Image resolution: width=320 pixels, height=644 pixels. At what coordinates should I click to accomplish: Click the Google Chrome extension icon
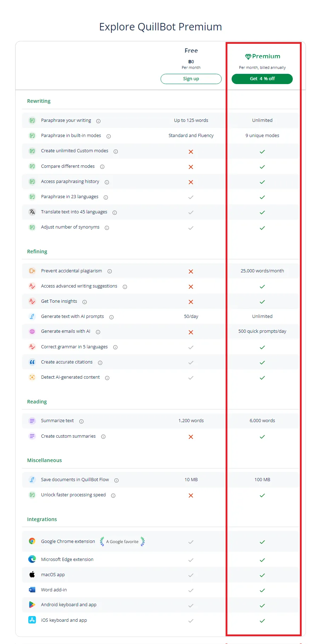tap(32, 541)
